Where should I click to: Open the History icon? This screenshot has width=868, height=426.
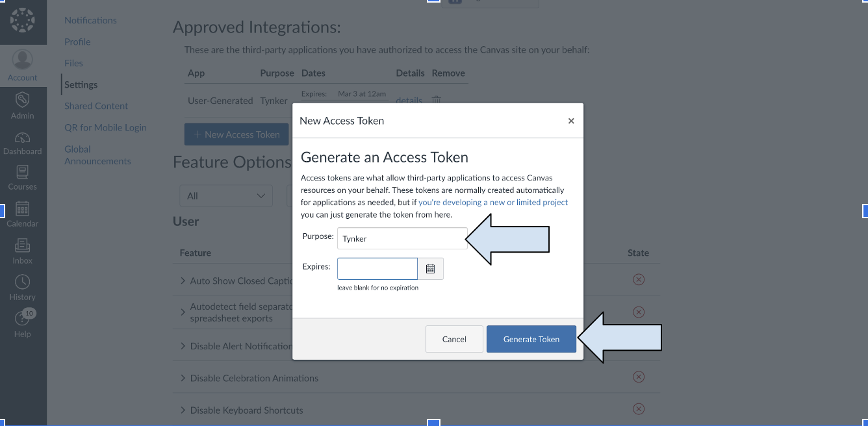(23, 287)
